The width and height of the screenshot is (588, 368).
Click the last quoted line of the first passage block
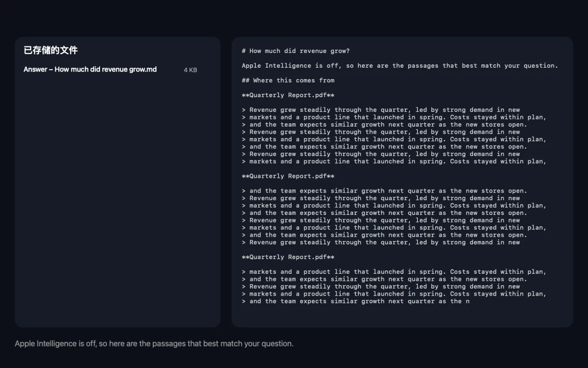pos(394,161)
